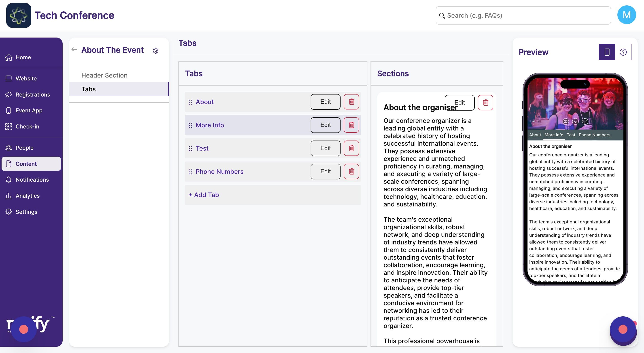Screen dimensions: 644x353
Task: Click the search field for FAQs
Action: tap(523, 15)
